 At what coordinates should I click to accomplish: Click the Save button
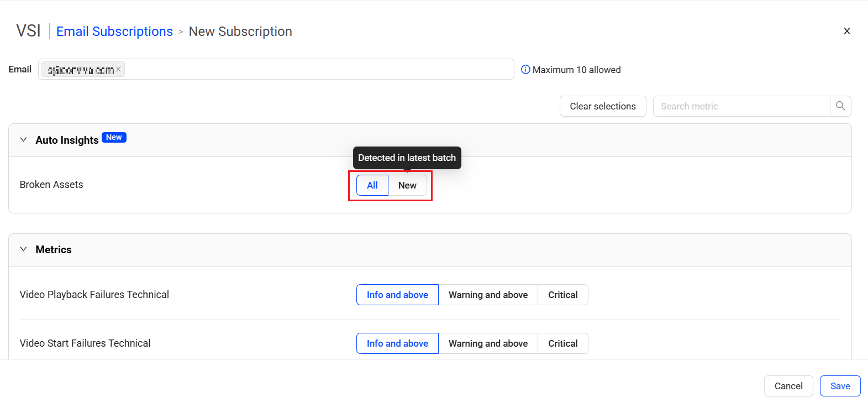pos(840,386)
